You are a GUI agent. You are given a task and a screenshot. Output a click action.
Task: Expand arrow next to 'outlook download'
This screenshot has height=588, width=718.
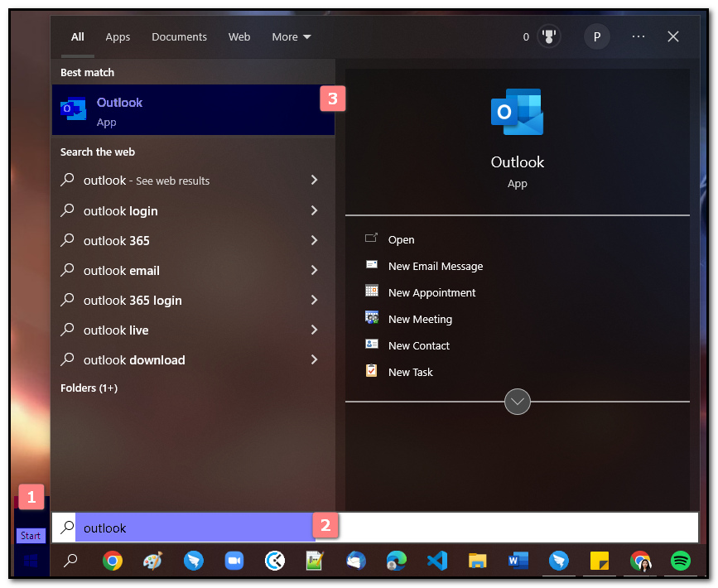point(314,359)
